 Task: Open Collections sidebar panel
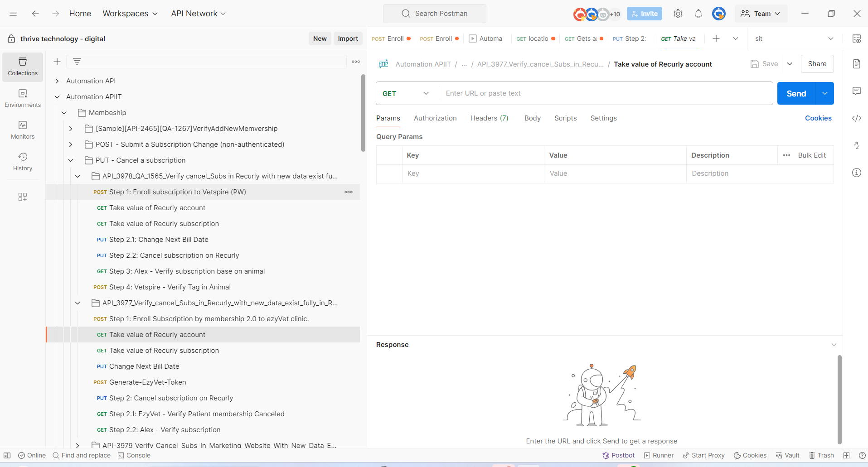click(x=23, y=67)
